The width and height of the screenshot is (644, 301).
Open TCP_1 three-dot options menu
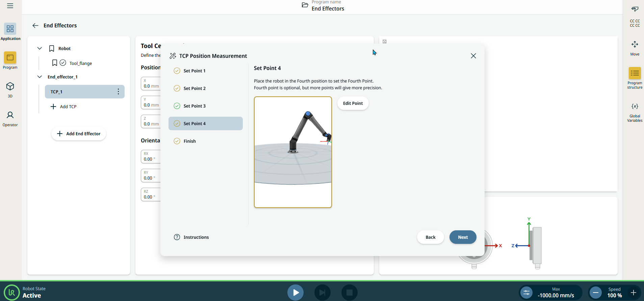pos(118,92)
